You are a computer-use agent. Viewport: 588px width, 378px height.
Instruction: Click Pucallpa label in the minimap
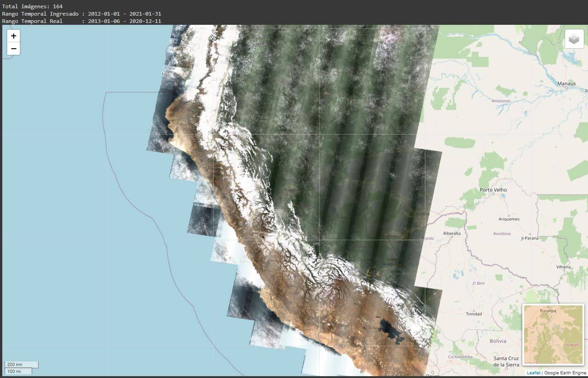point(548,311)
